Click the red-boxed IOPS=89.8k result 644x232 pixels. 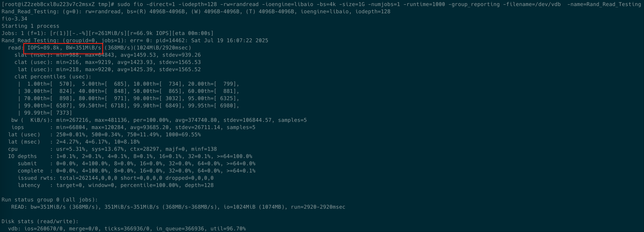coord(43,48)
